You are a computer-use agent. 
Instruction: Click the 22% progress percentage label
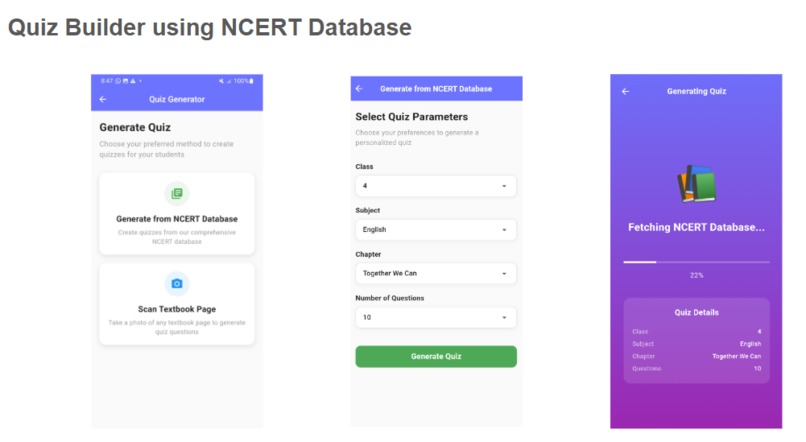pyautogui.click(x=697, y=275)
